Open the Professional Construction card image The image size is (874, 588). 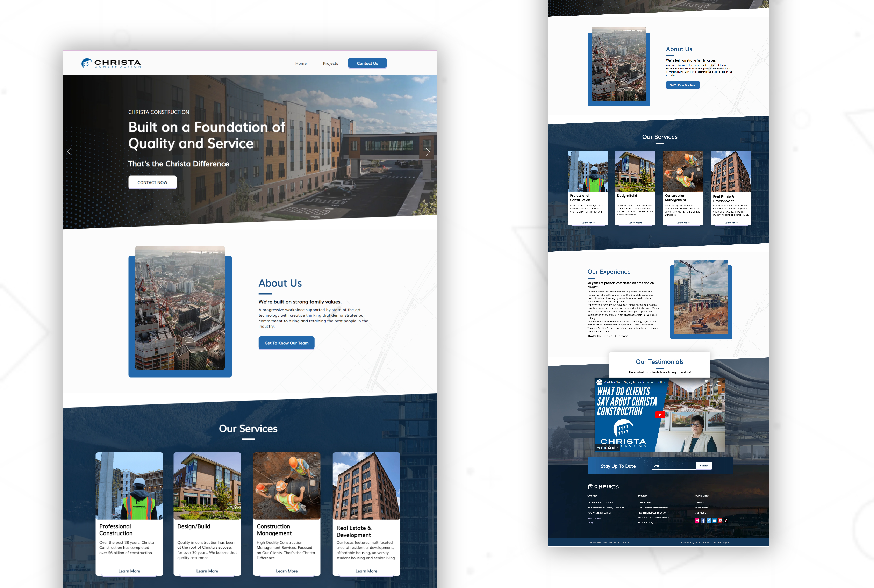[129, 486]
